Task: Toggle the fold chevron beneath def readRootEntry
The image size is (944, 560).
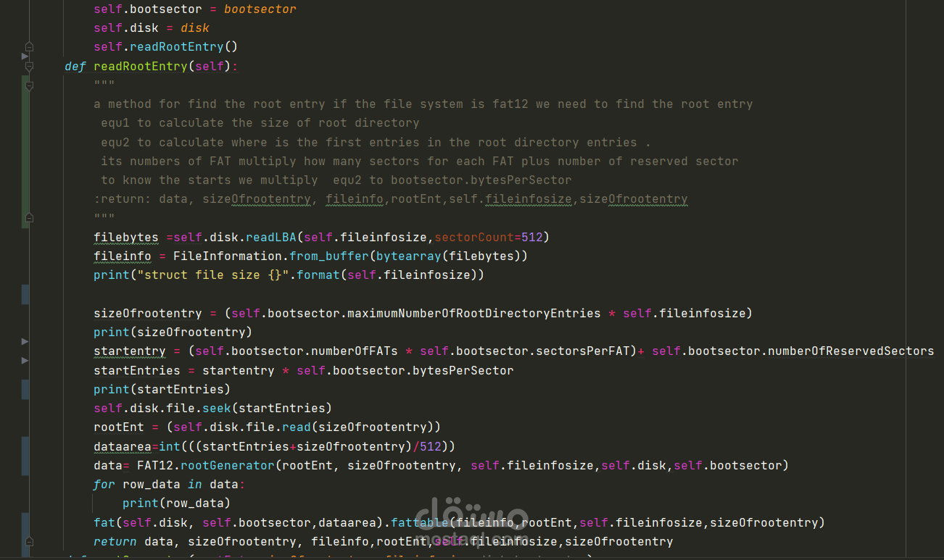Action: coord(29,85)
